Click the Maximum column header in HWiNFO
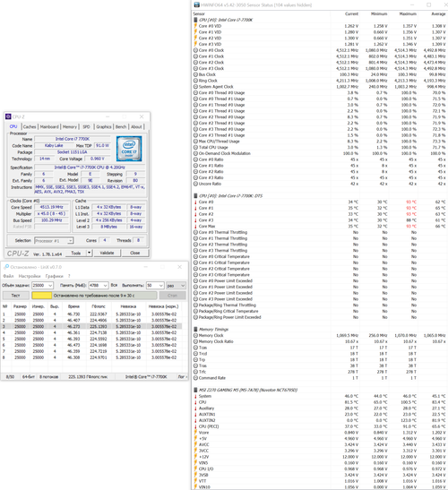Image resolution: width=448 pixels, height=490 pixels. [x=408, y=13]
